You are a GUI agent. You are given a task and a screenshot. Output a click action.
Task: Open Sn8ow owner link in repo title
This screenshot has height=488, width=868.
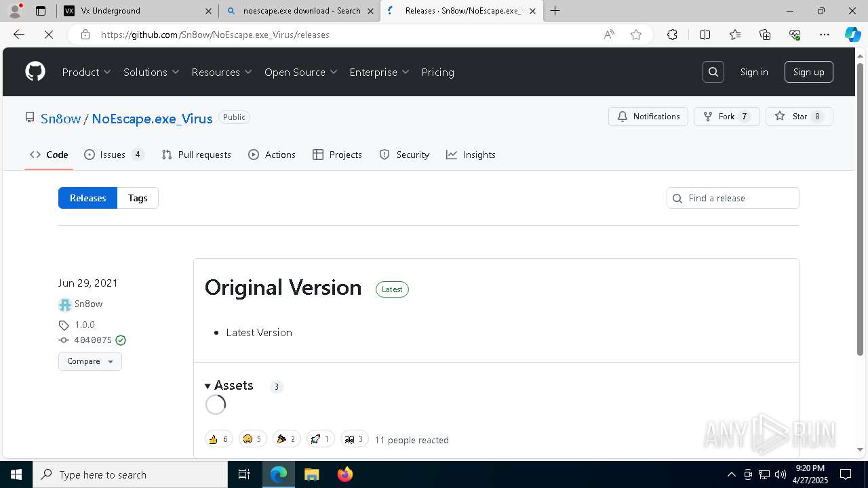pos(60,118)
